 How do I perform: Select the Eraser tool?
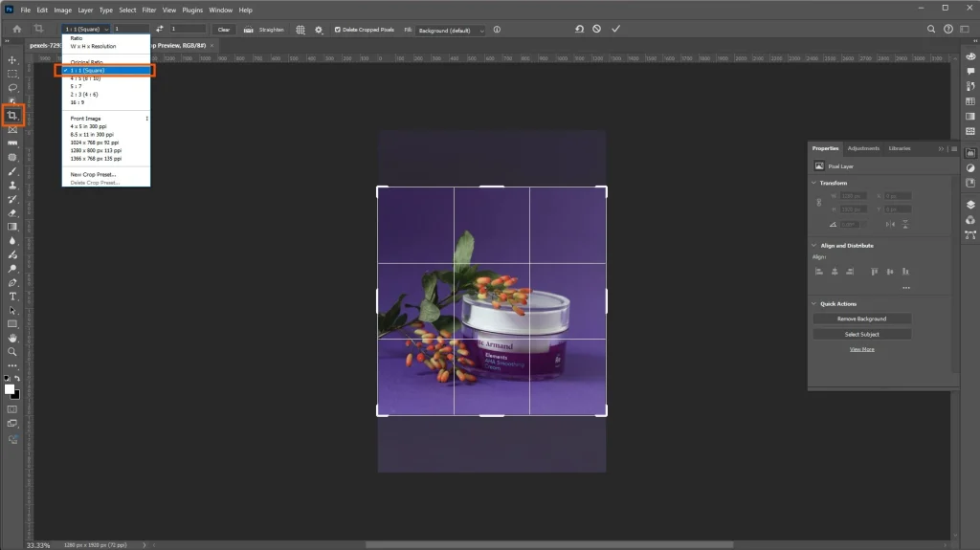(11, 213)
